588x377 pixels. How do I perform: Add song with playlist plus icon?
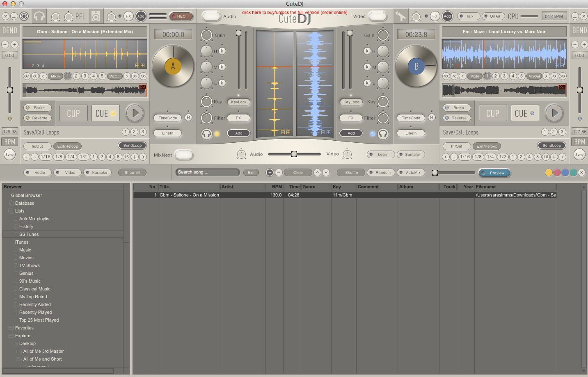coord(270,172)
